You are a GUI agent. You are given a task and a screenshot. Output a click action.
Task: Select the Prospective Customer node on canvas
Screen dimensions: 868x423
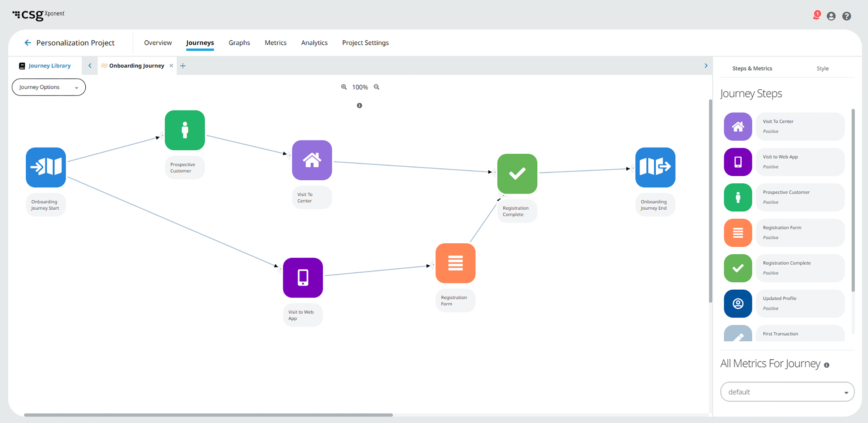185,130
